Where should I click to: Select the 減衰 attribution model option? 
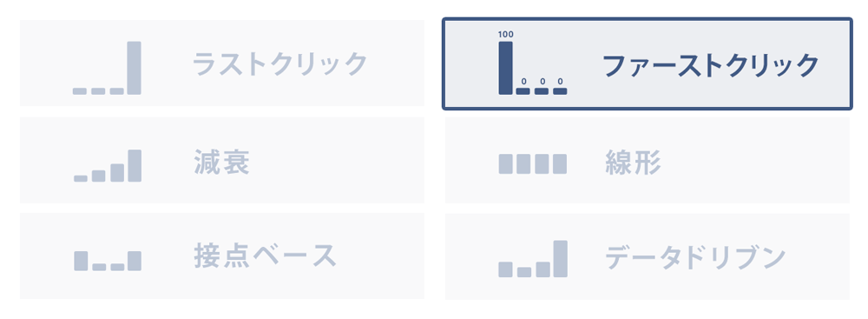tap(222, 160)
